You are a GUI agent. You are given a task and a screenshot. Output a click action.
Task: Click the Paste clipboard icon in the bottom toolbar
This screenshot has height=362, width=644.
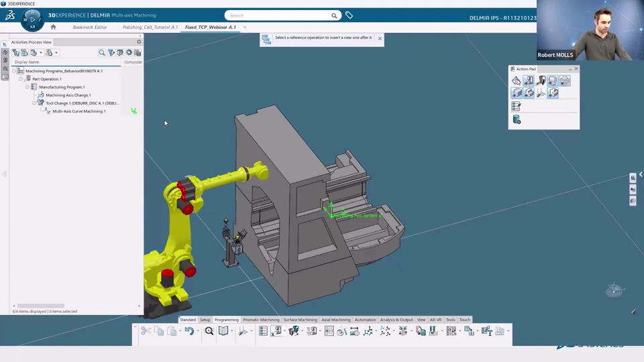[x=172, y=330]
